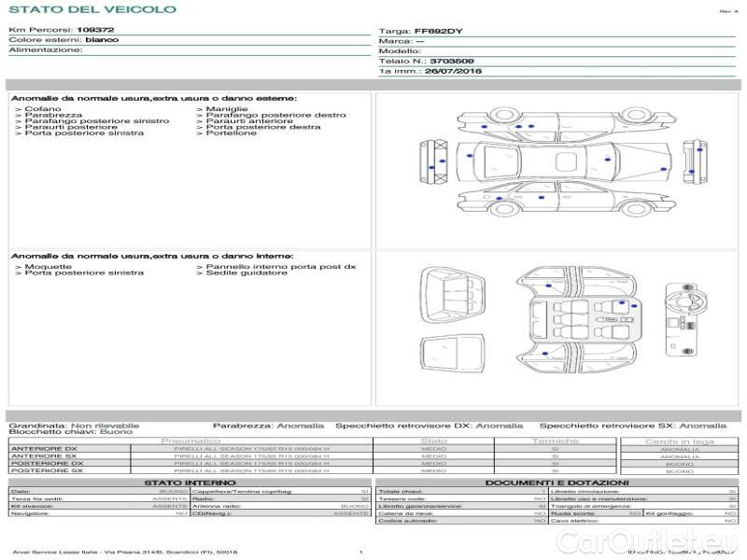
Task: Click the top-view exterior car diagram
Action: [x=563, y=161]
